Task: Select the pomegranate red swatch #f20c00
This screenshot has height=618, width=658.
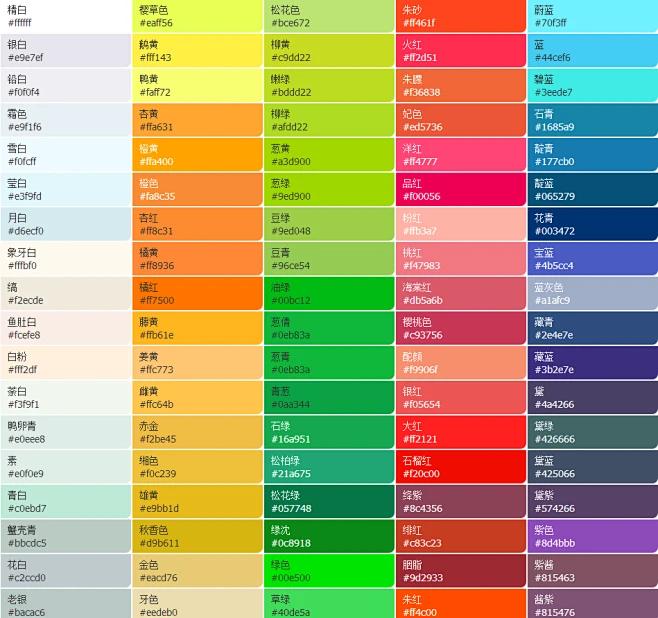Action: 460,467
